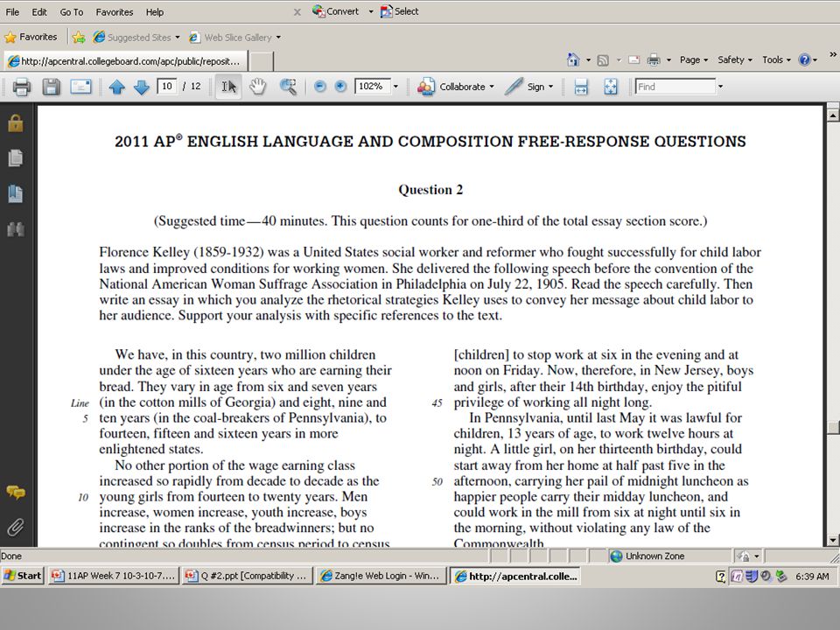Save a copy using the floppy disk icon
This screenshot has width=840, height=630.
[x=51, y=87]
